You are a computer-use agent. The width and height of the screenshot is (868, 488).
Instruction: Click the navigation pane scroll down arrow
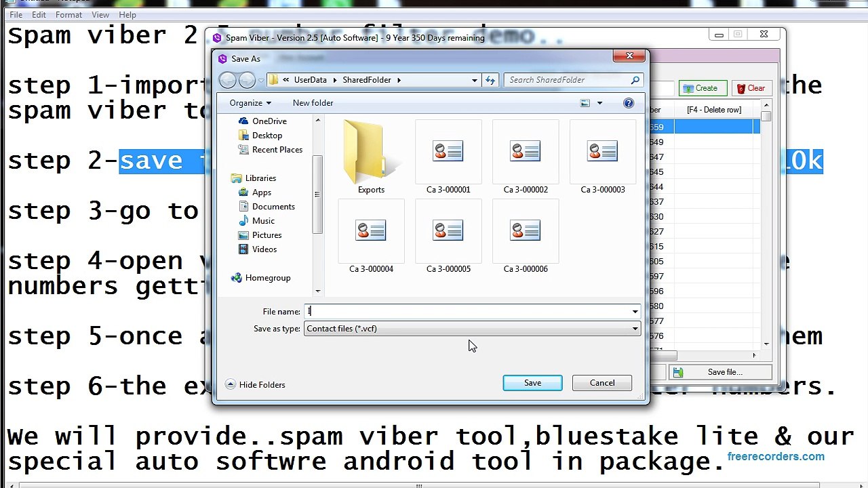point(317,291)
